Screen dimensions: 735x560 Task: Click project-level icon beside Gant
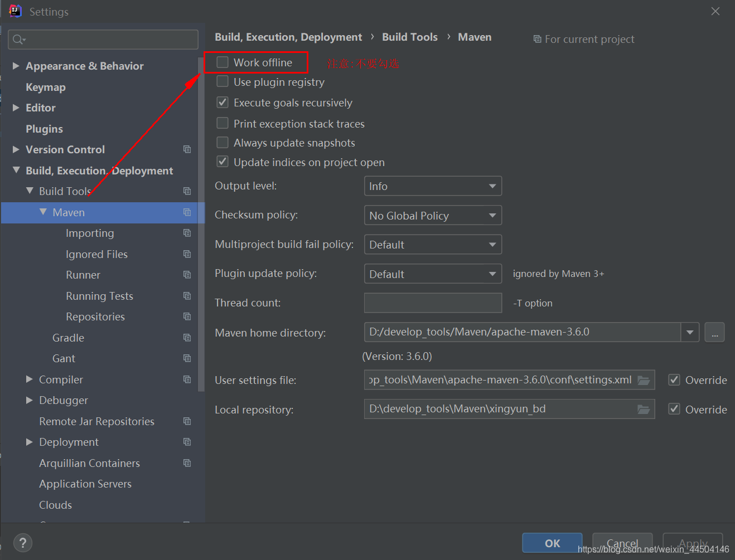pyautogui.click(x=187, y=358)
